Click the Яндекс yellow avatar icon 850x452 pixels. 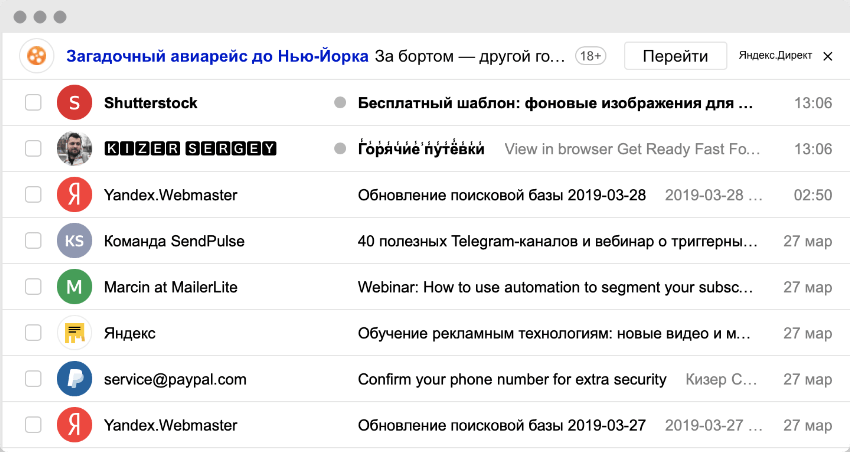coord(74,333)
